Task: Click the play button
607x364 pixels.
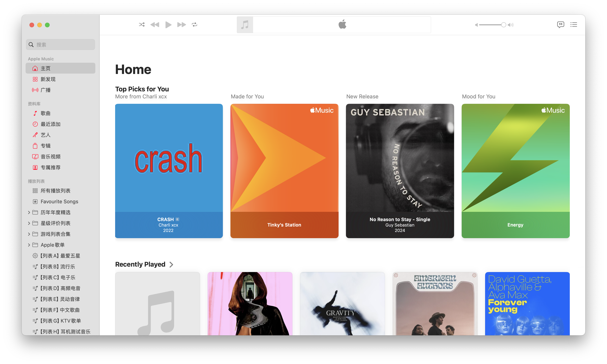Action: click(168, 25)
